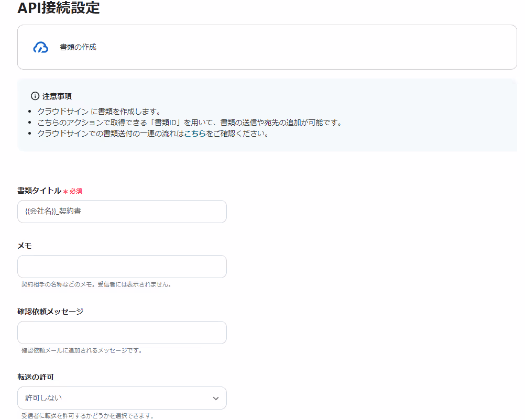
Task: Click the API接続設定 heading
Action: pos(59,8)
